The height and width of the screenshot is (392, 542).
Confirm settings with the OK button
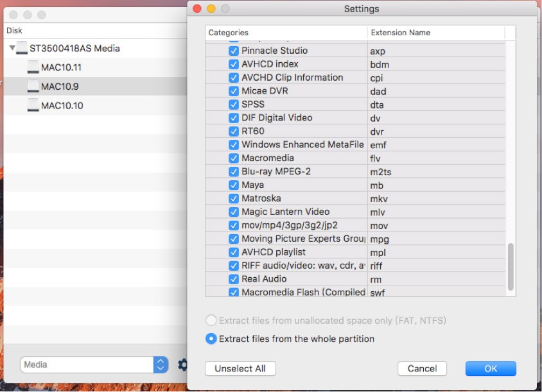click(491, 368)
